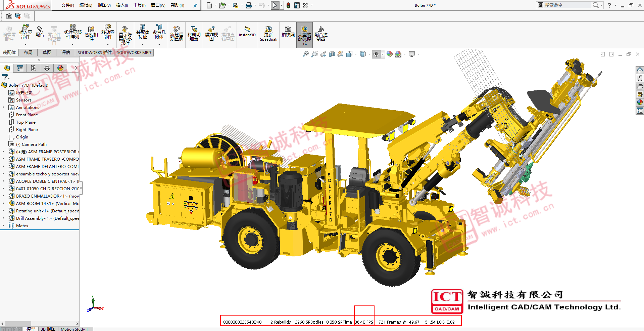Screen dimensions: 644x331
Task: Open the 工具(T) Tools menu
Action: (x=139, y=5)
